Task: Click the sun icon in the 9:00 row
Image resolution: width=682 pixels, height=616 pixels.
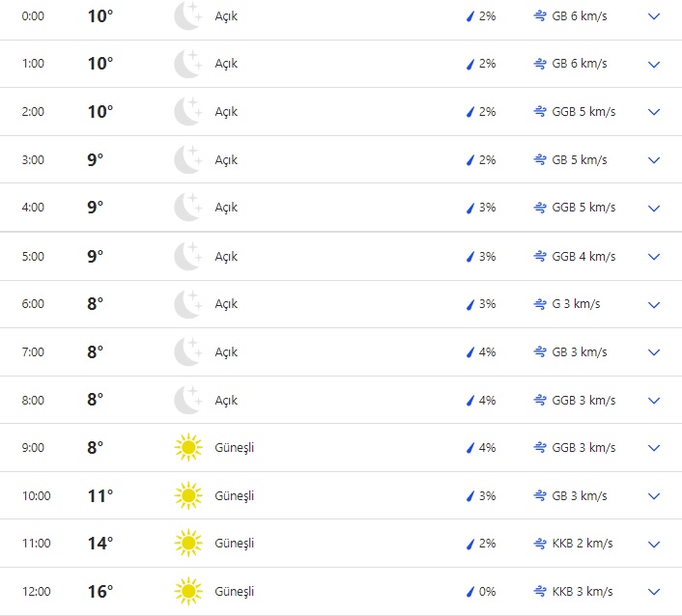Action: 187,448
